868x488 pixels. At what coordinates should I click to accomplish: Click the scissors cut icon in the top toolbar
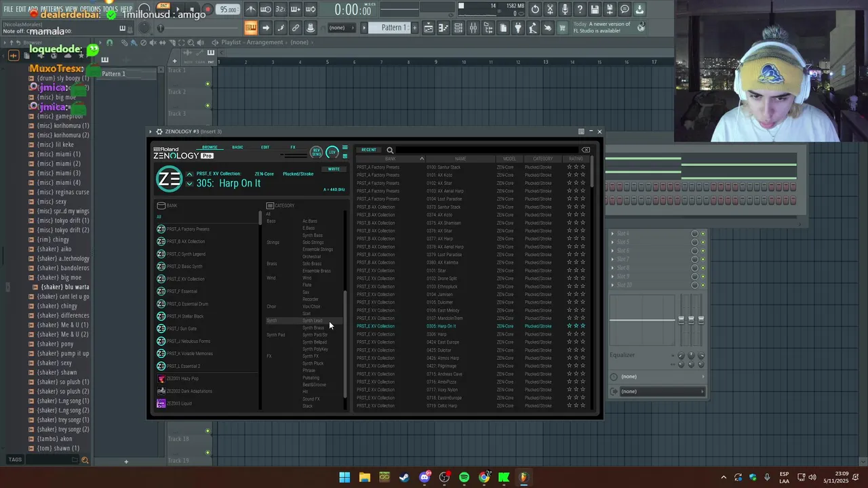tap(550, 9)
